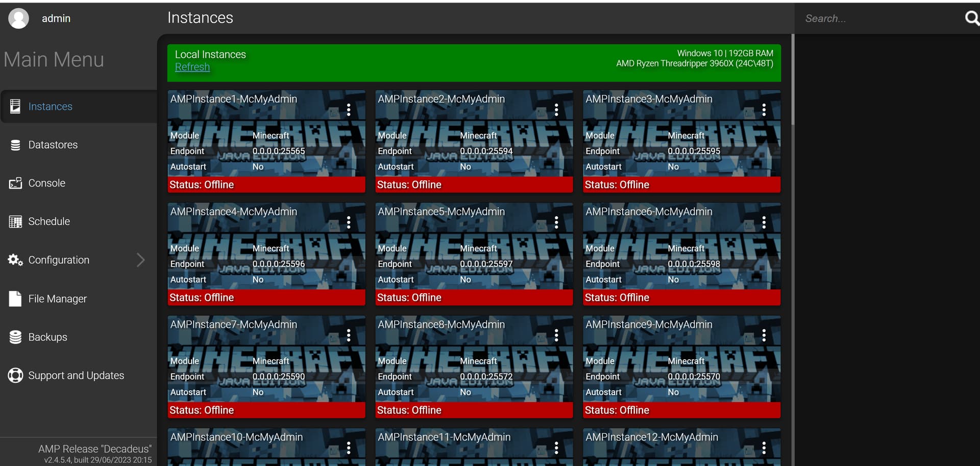Click endpoint 0.0.0.0:25590 value

tap(279, 377)
